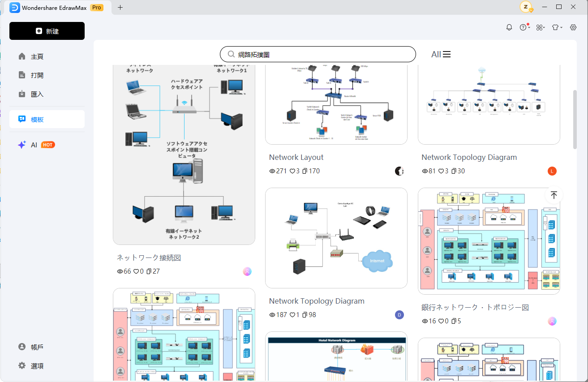
Task: Click the 新建 button
Action: click(47, 31)
